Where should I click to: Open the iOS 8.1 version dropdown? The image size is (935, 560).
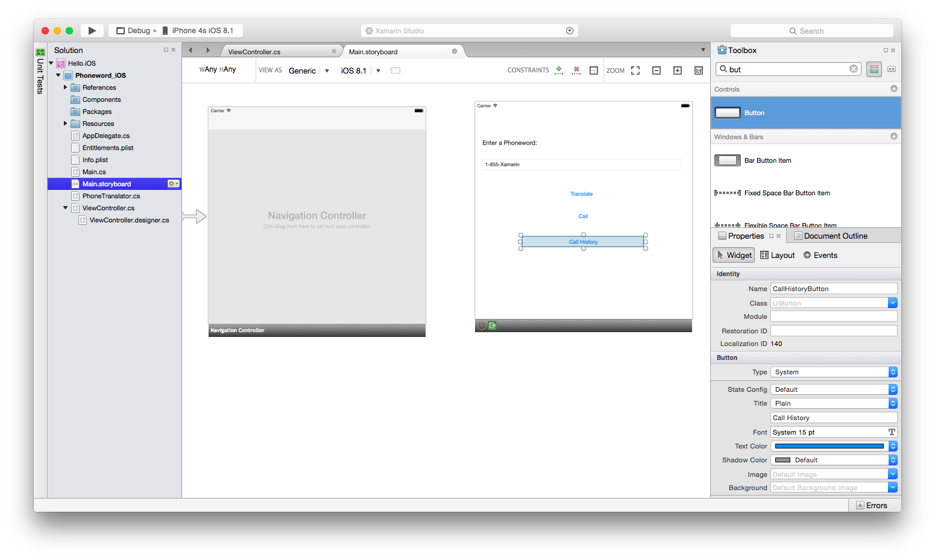[378, 71]
